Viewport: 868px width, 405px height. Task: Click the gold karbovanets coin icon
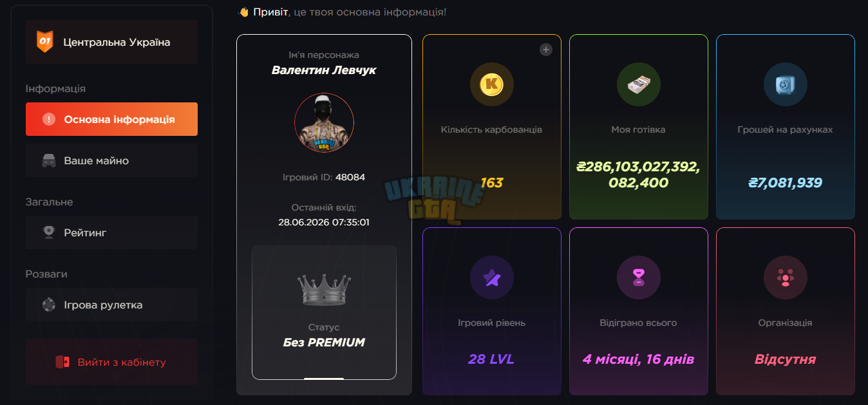pos(492,84)
